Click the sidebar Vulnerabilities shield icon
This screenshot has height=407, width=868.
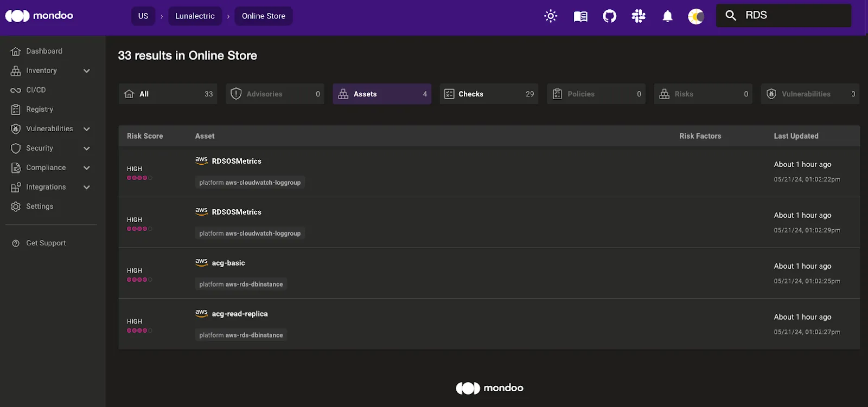point(16,129)
